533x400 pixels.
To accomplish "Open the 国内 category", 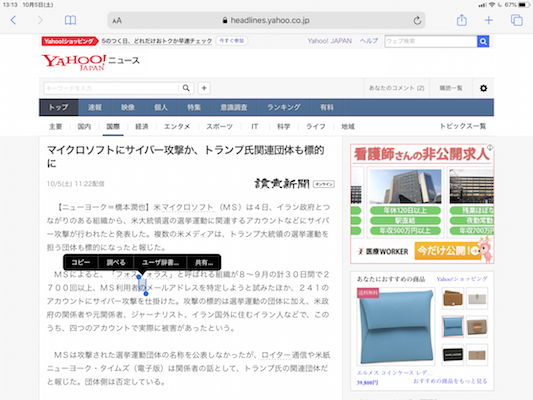I will point(84,126).
